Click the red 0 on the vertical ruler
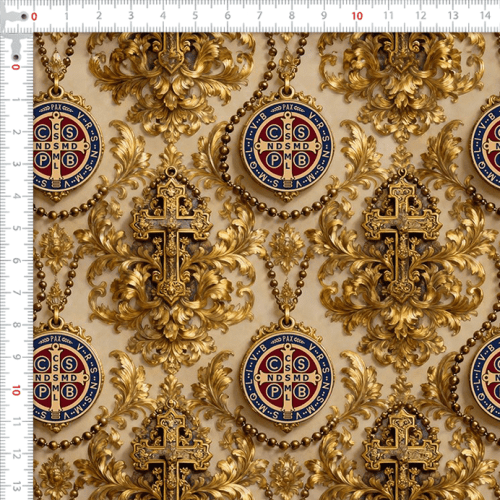The height and width of the screenshot is (500, 500). 16,67
